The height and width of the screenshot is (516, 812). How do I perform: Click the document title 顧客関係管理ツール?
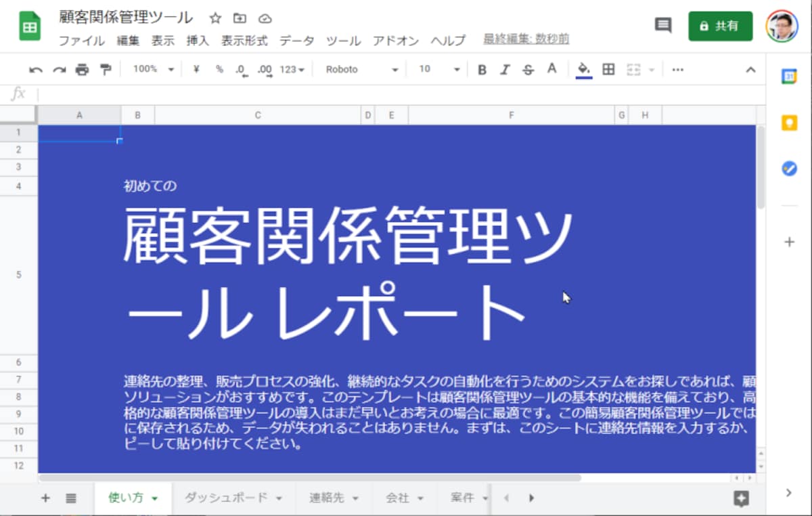[x=126, y=18]
